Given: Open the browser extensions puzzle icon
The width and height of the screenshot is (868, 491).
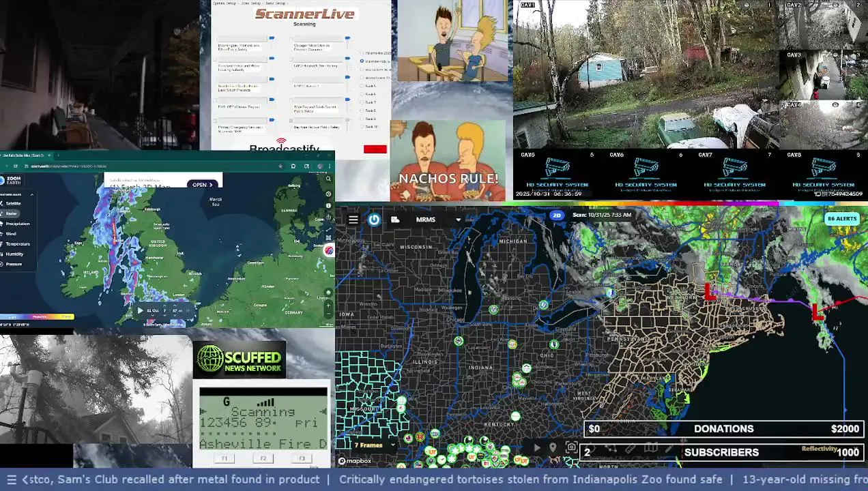Looking at the screenshot, I should click(293, 166).
